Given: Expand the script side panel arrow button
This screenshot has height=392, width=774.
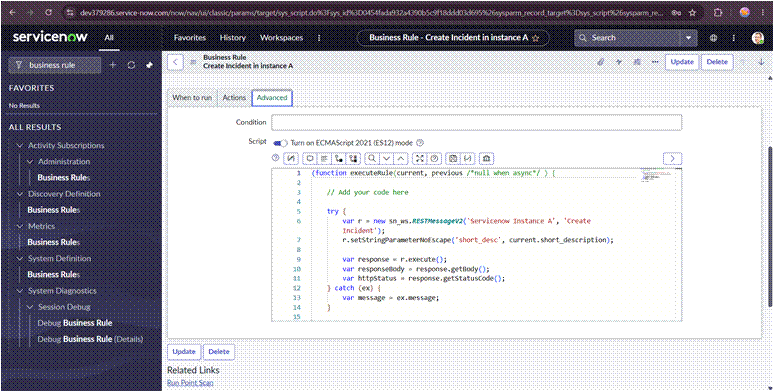Looking at the screenshot, I should tap(672, 158).
